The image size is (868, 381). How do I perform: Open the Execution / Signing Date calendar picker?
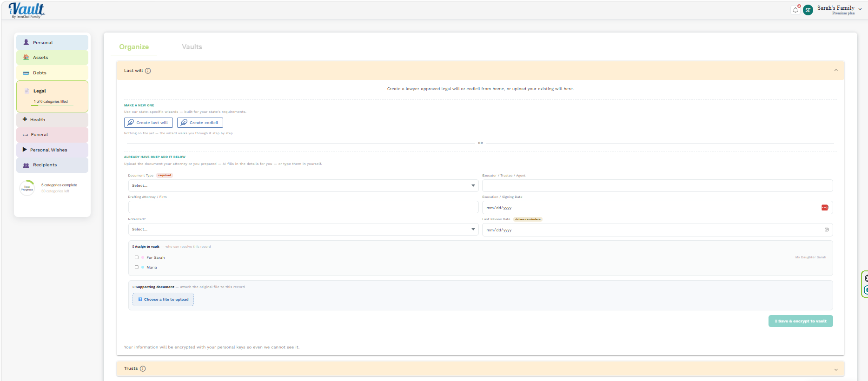pyautogui.click(x=825, y=208)
